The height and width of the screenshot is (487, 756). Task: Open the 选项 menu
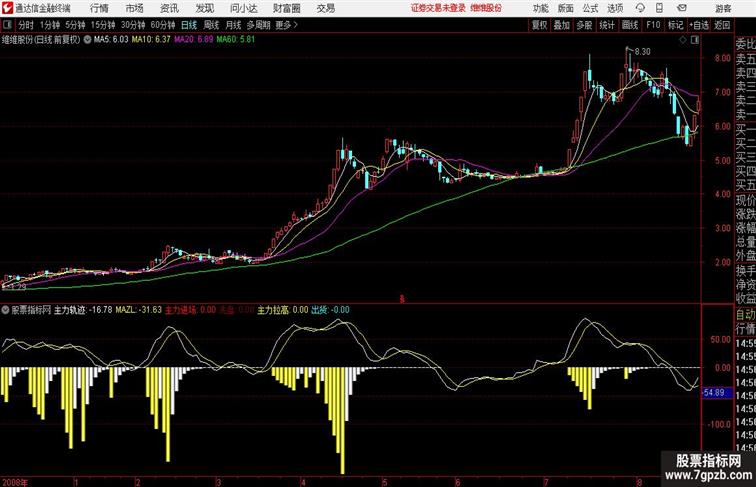(615, 8)
